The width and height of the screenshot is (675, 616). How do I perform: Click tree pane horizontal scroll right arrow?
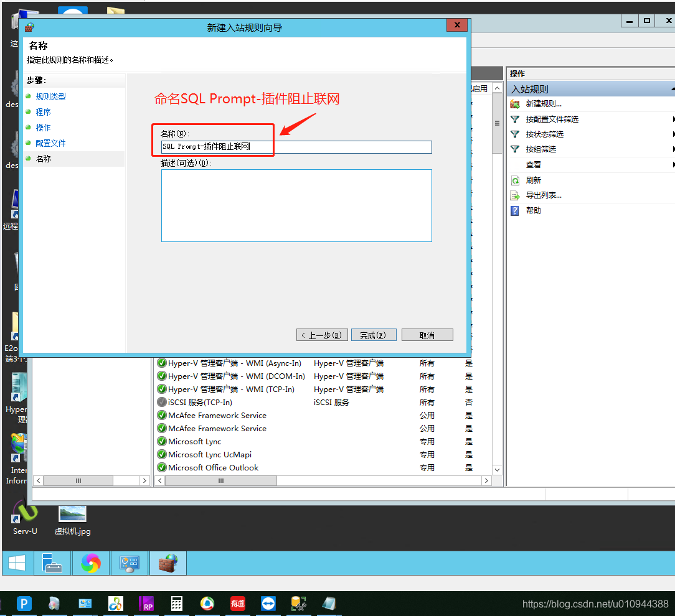(x=144, y=480)
